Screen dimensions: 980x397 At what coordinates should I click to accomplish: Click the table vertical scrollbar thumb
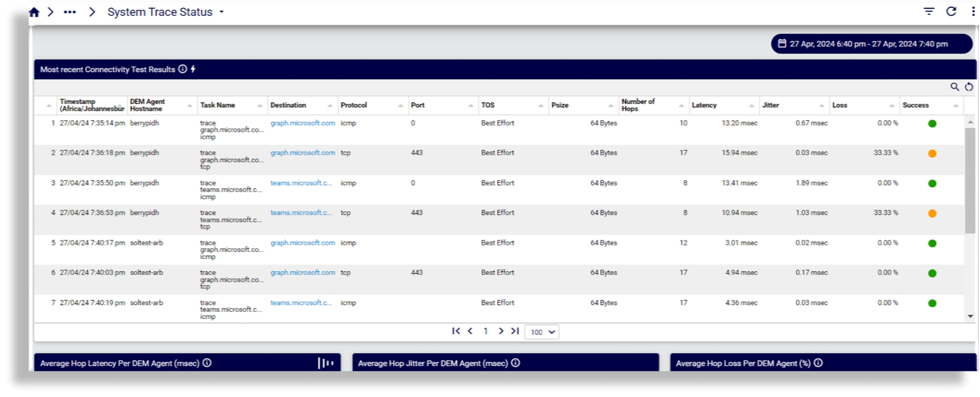[x=970, y=180]
